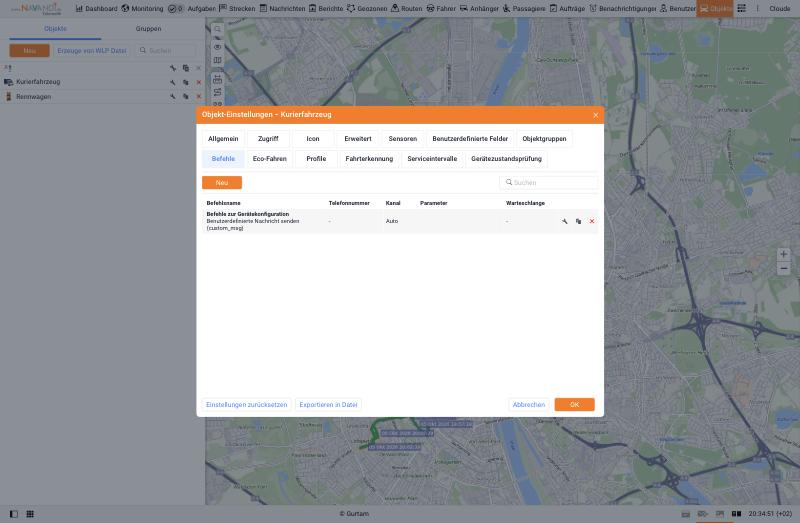800x523 pixels.
Task: Click Einstellungen zurücksetzen link
Action: (x=246, y=405)
